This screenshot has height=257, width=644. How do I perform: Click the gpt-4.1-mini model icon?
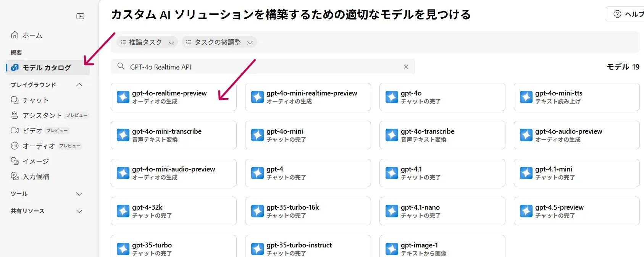click(x=526, y=173)
